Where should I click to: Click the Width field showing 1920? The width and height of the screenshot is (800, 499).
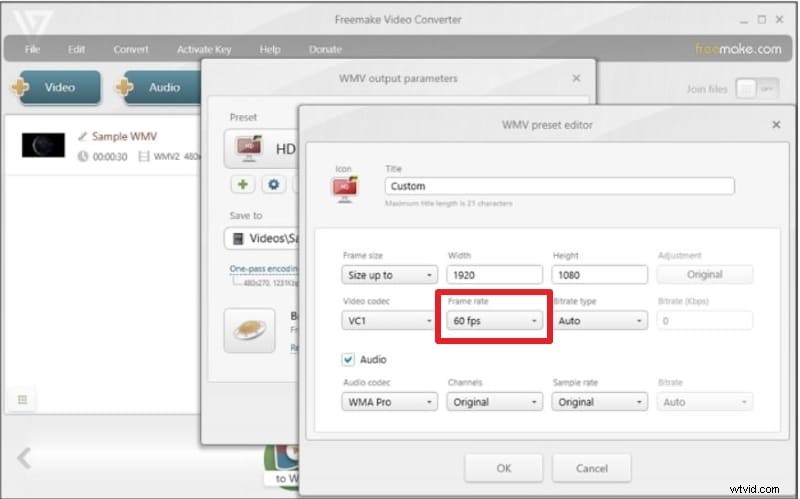494,275
